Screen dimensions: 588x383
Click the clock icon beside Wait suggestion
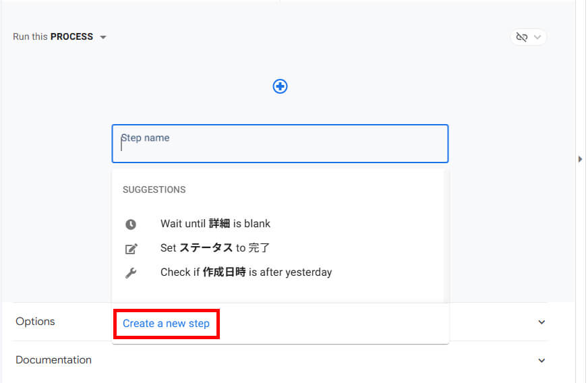[131, 224]
